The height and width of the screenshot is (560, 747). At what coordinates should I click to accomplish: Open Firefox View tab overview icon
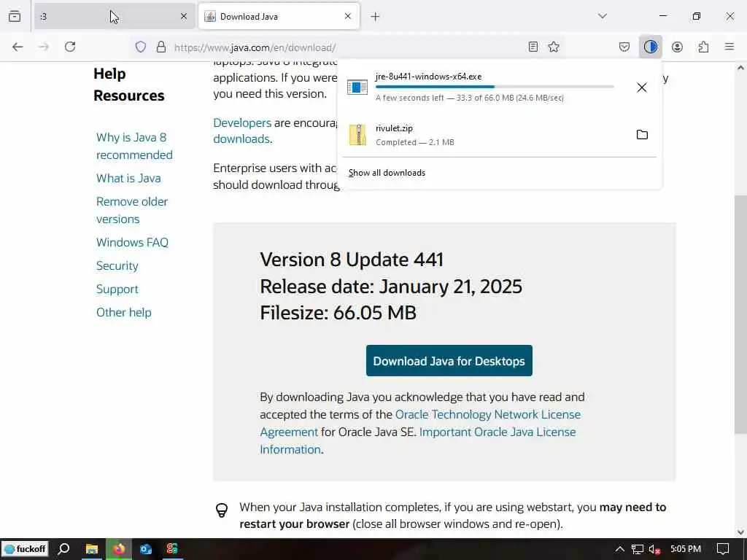15,16
